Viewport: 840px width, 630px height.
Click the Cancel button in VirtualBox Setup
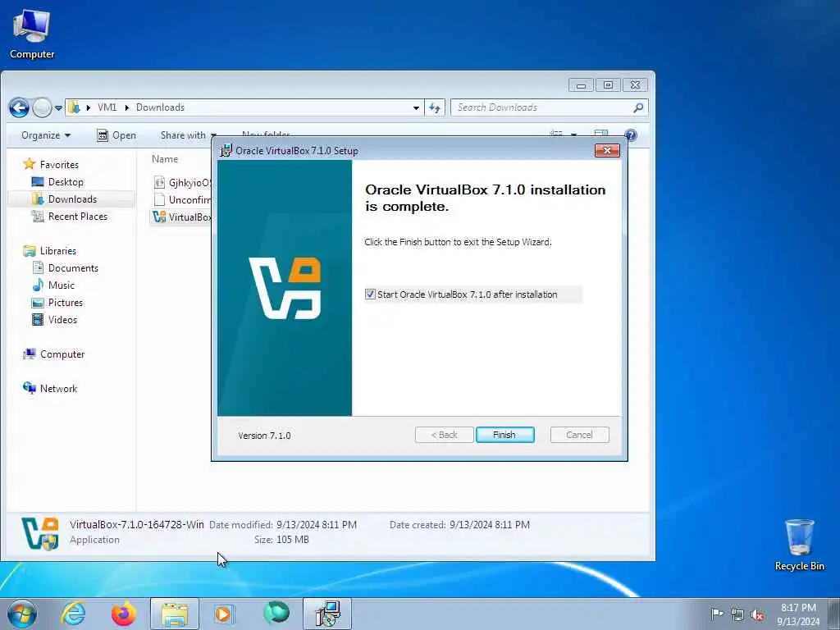point(579,435)
